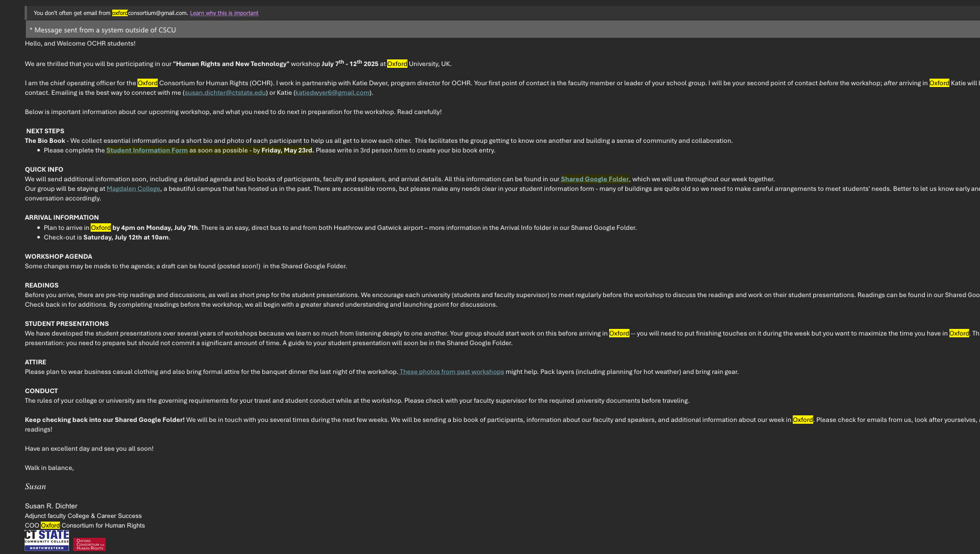Click the 'Hello, and Welcome OCHR students!' greeting
This screenshot has width=980, height=554.
pos(80,44)
